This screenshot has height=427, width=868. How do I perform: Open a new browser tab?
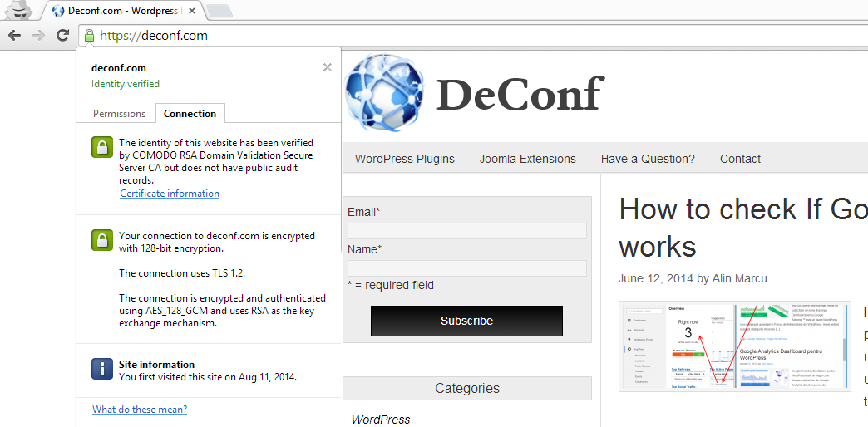click(x=219, y=11)
